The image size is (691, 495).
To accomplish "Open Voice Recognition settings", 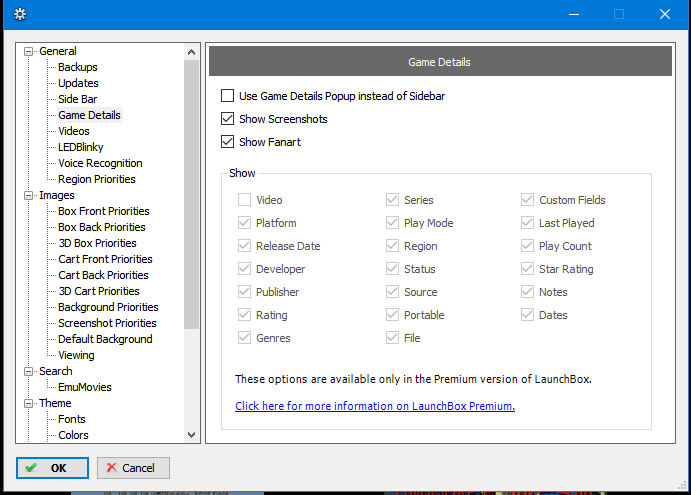I will point(100,163).
